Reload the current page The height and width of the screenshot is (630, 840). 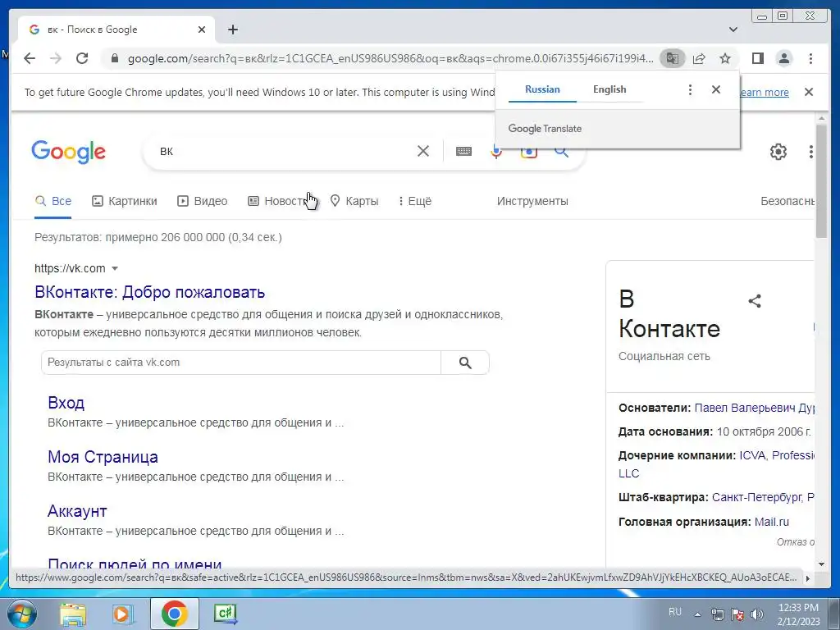coord(82,58)
